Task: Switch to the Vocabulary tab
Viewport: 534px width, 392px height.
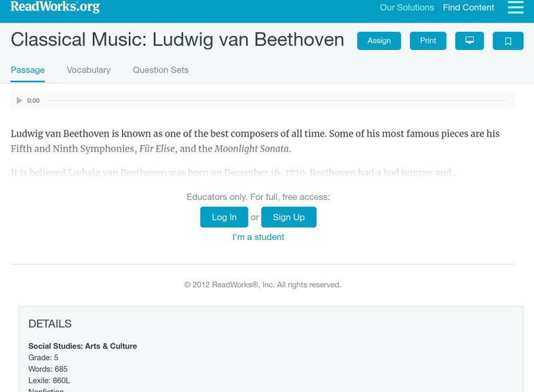Action: click(x=88, y=70)
